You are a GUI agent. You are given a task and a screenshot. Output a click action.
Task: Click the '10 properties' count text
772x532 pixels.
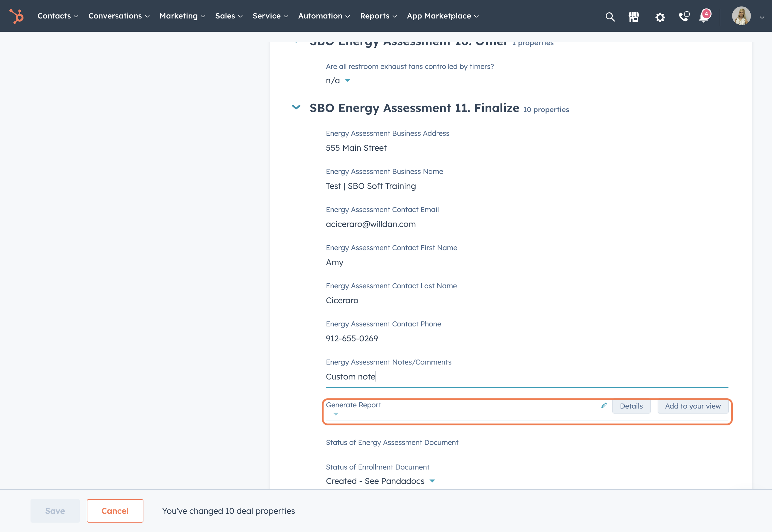(546, 110)
